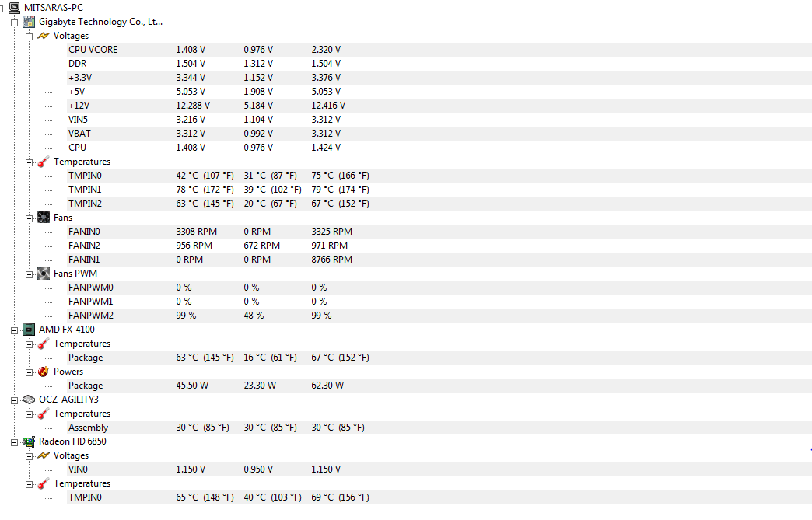Select the +5V row

point(439,92)
